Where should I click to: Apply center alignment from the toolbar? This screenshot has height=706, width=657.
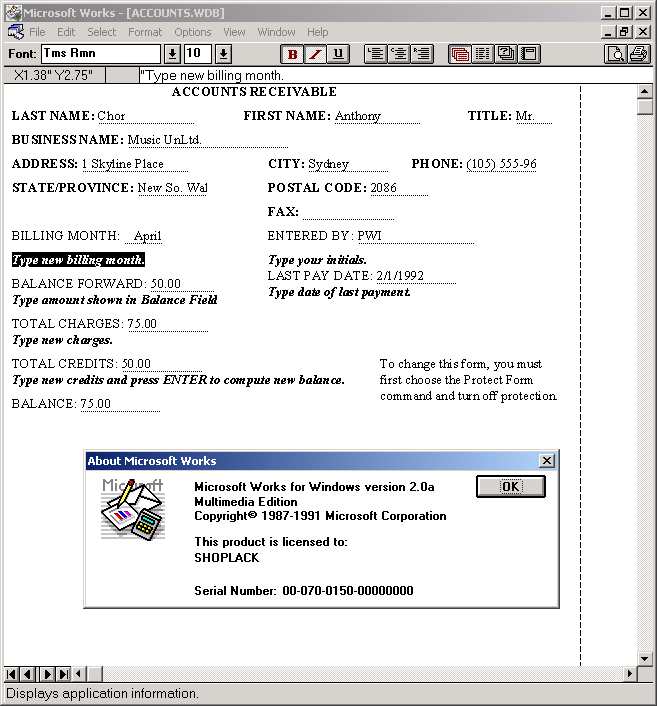tap(399, 54)
